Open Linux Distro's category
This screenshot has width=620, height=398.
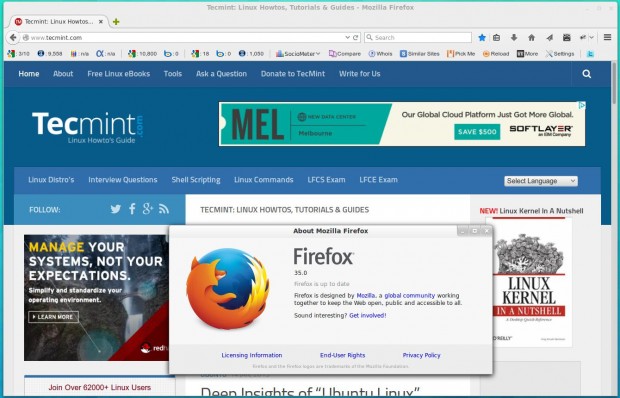click(51, 180)
